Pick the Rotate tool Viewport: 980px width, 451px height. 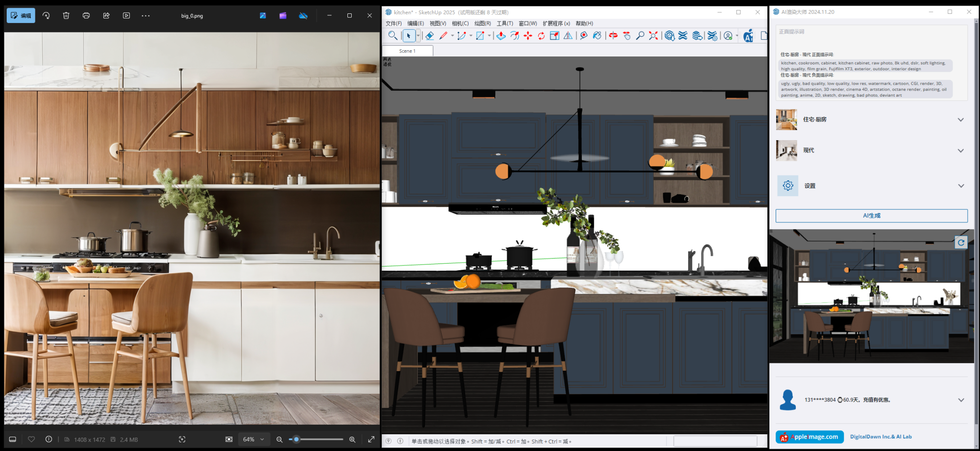[541, 35]
